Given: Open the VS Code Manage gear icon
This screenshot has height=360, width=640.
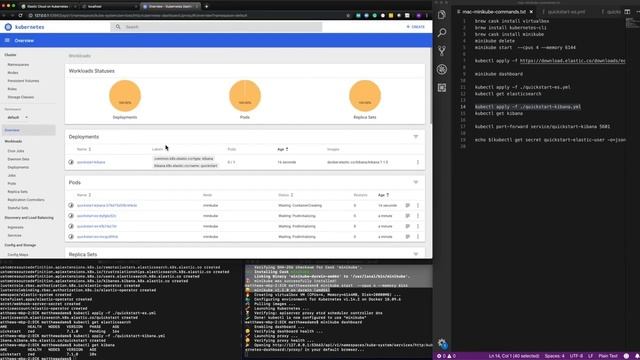Looking at the screenshot, I should pyautogui.click(x=442, y=344).
